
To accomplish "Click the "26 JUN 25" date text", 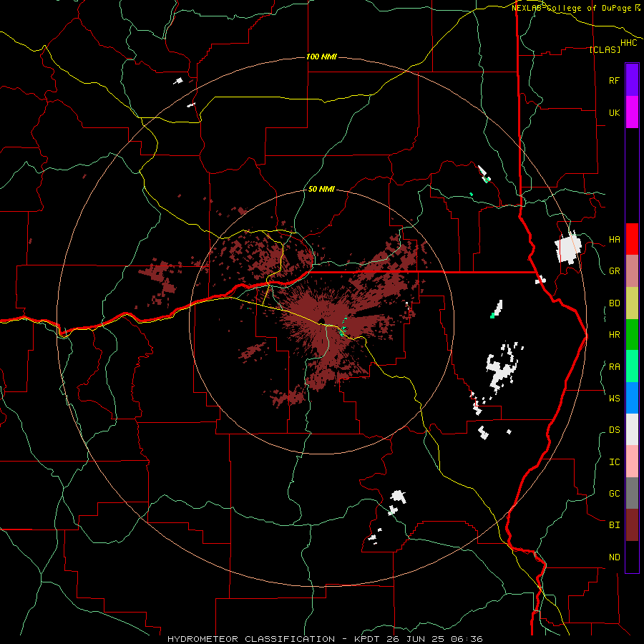I will point(415,639).
